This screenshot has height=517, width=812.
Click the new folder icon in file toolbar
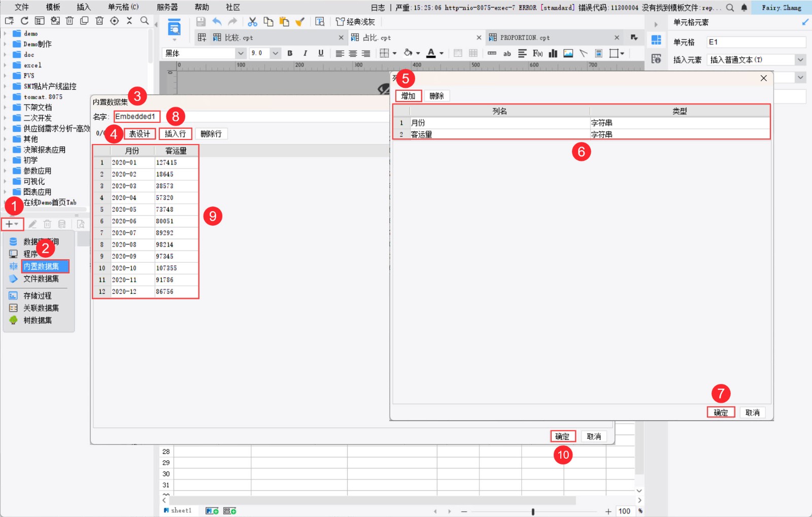(9, 21)
